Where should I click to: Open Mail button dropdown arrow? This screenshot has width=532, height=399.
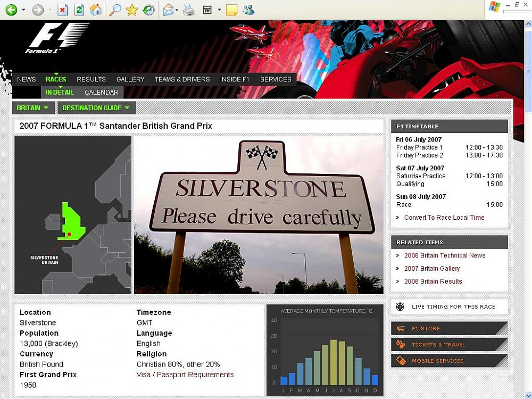pyautogui.click(x=177, y=10)
